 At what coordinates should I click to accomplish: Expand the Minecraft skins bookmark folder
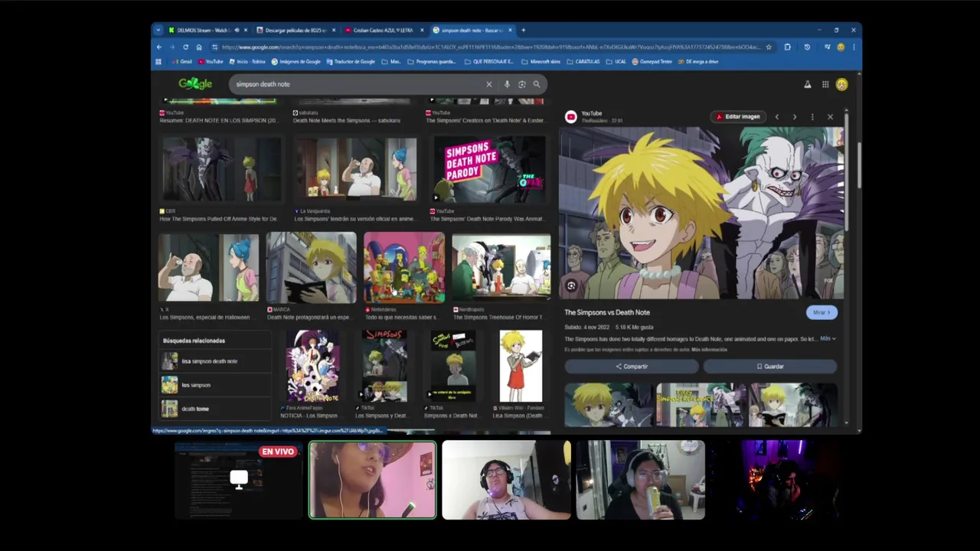pos(541,61)
